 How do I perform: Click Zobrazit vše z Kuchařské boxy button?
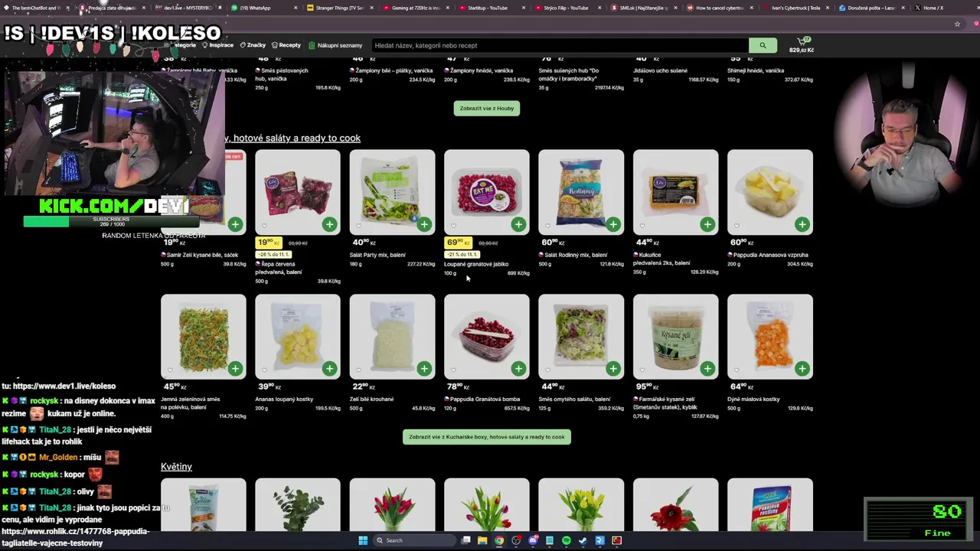(x=487, y=437)
